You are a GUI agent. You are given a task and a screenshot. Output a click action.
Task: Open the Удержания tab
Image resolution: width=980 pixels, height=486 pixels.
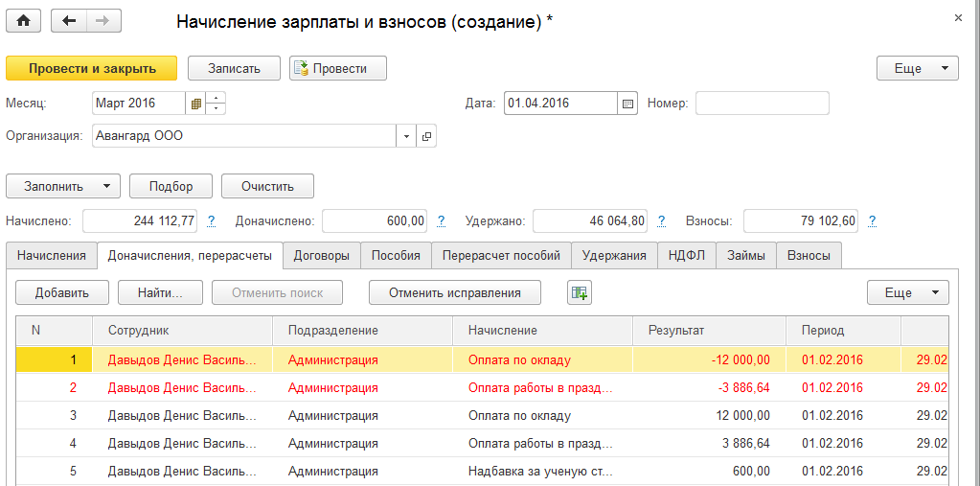coord(614,256)
